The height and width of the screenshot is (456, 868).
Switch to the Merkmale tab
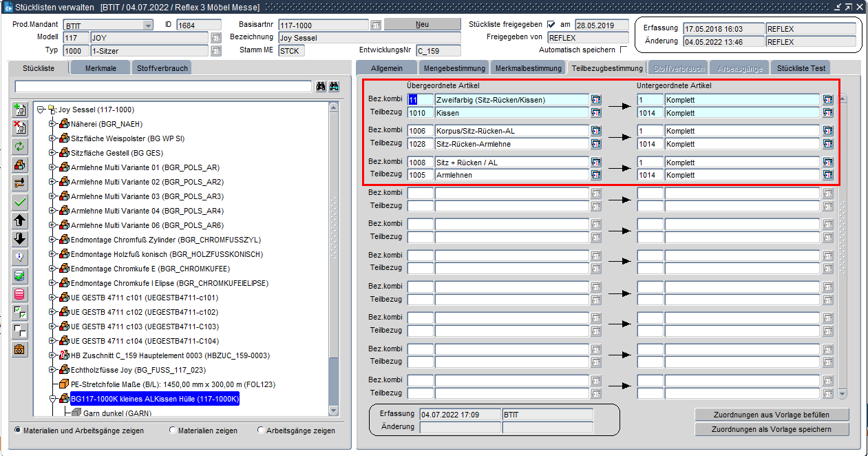click(x=100, y=68)
